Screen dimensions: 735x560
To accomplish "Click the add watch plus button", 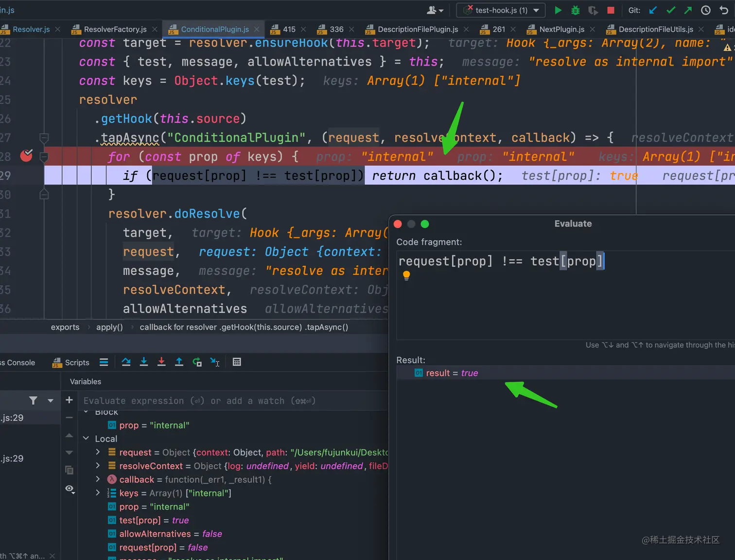I will 69,400.
